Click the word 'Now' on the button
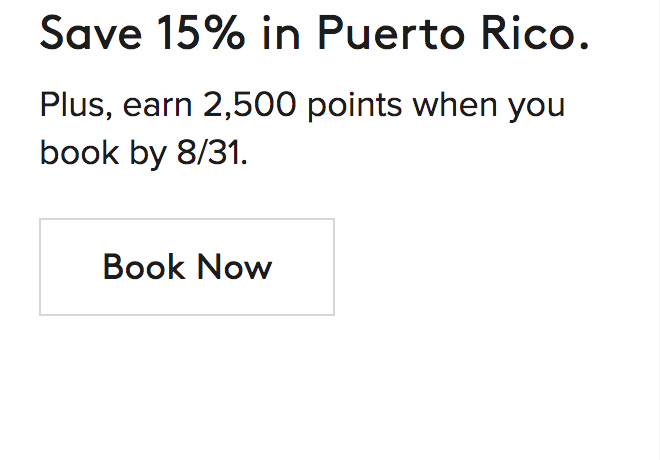Image resolution: width=660 pixels, height=460 pixels. (x=234, y=267)
